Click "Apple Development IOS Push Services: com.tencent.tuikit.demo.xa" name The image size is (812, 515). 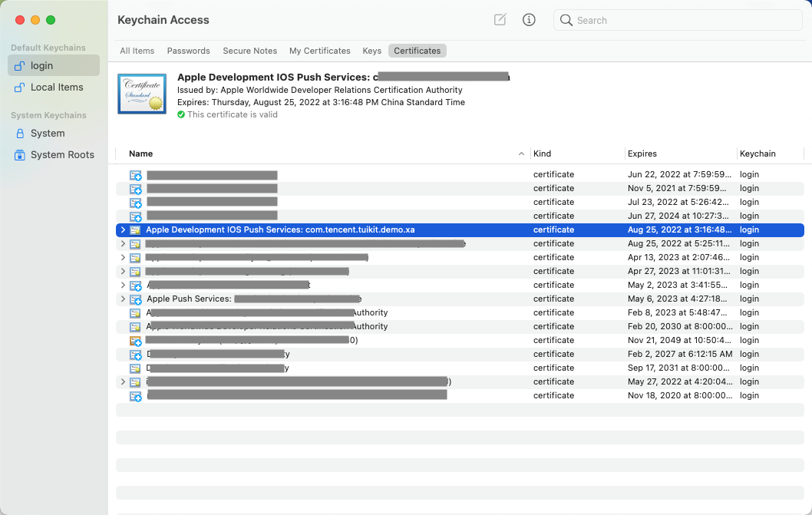click(280, 229)
